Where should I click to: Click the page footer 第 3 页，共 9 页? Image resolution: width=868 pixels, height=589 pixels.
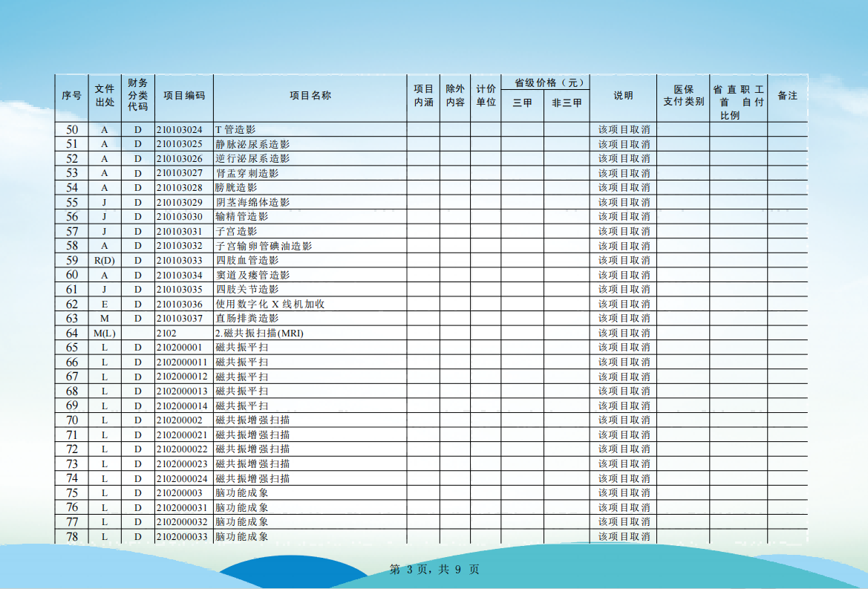[434, 569]
